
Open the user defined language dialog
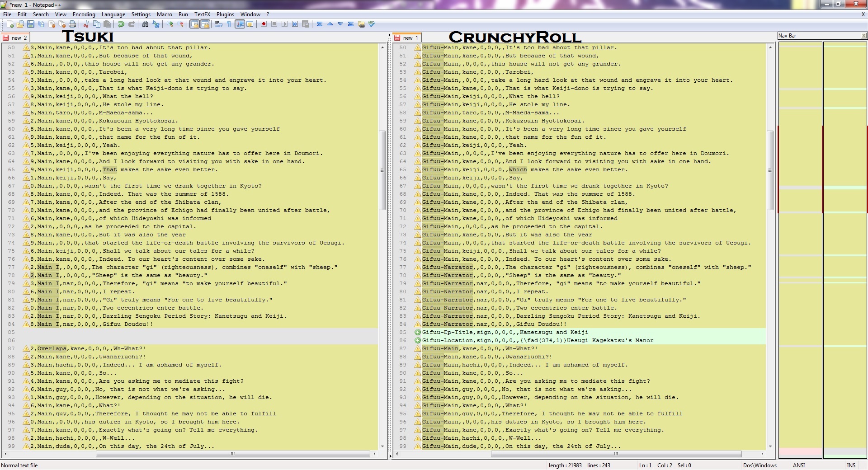(x=250, y=24)
